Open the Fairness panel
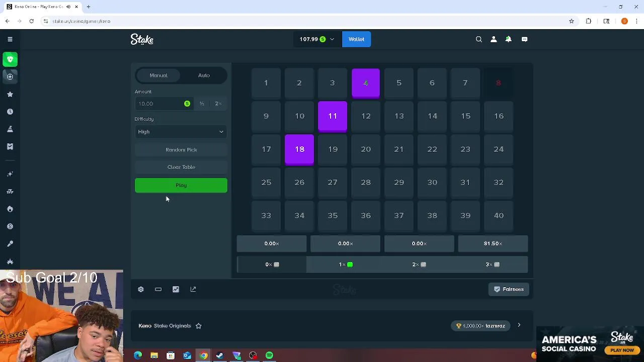 (x=509, y=289)
